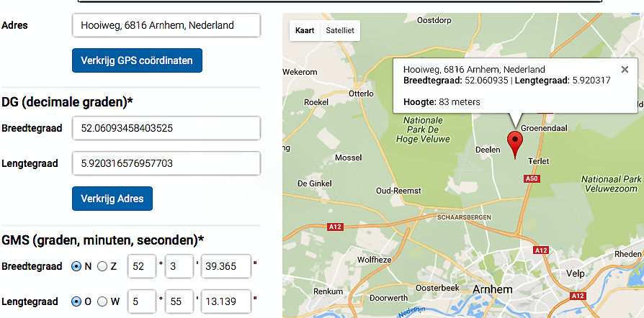Image resolution: width=644 pixels, height=318 pixels.
Task: Click Deelen label on map
Action: 488,150
